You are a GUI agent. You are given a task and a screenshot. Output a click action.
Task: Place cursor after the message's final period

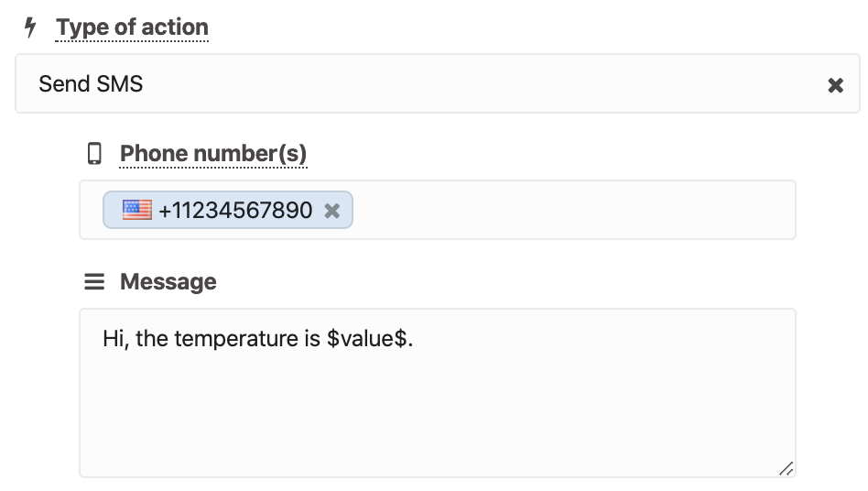414,339
